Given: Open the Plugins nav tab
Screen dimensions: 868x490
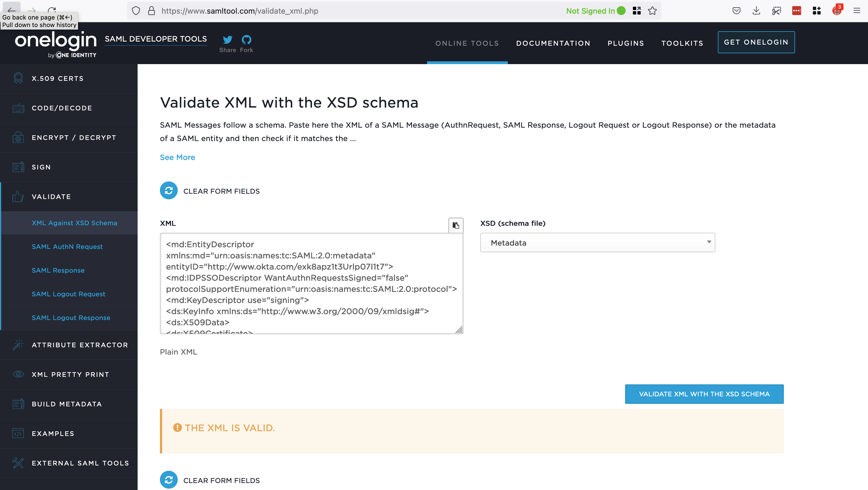Looking at the screenshot, I should pyautogui.click(x=625, y=43).
